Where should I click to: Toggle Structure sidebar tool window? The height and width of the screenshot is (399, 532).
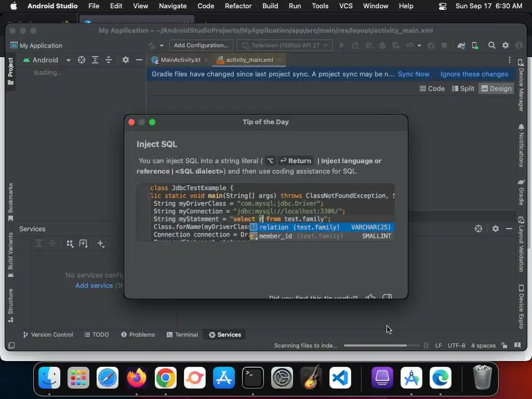click(x=10, y=305)
